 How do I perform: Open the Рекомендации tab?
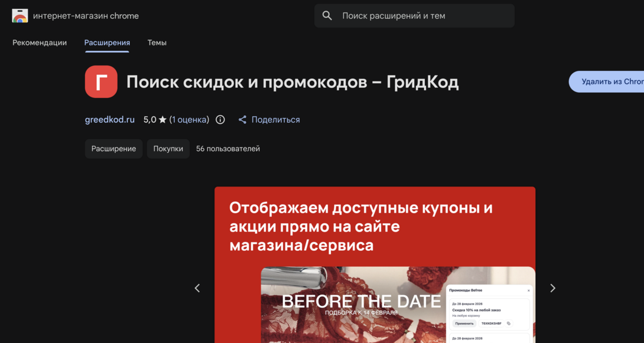click(40, 43)
